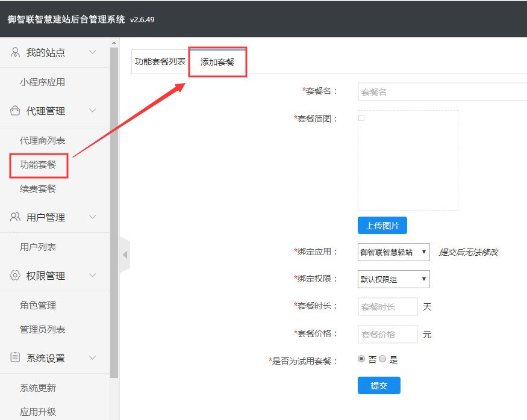Submit the form with 提交 button
The height and width of the screenshot is (420, 527).
pyautogui.click(x=379, y=386)
